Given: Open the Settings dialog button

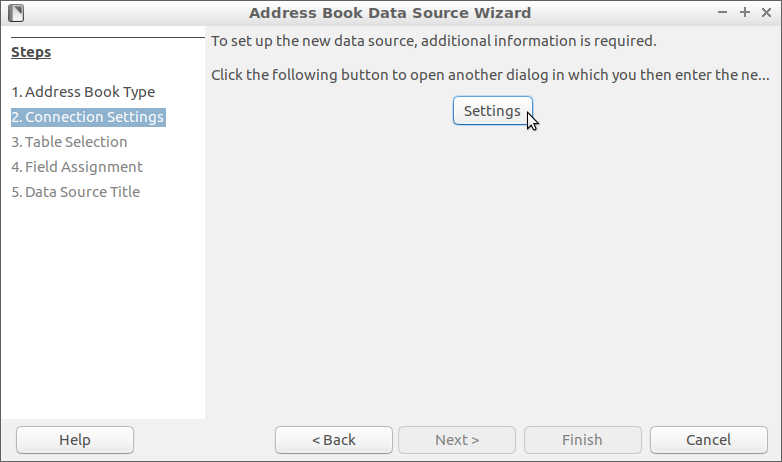Looking at the screenshot, I should click(x=492, y=111).
